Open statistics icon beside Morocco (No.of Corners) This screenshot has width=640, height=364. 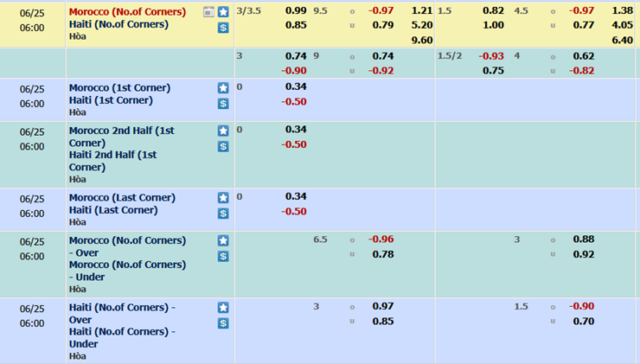click(208, 12)
